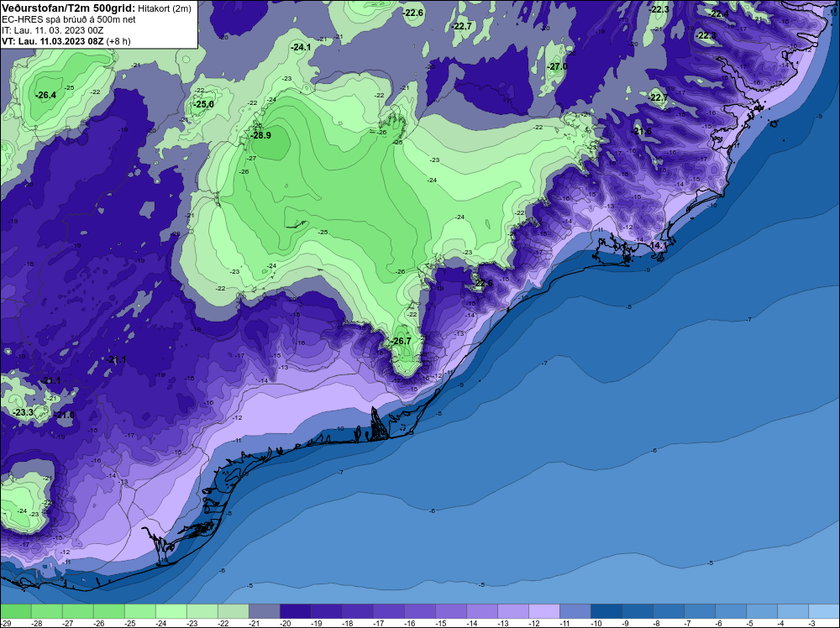The height and width of the screenshot is (628, 840).
Task: Click the '-11' legend tick label
Action: [x=564, y=623]
